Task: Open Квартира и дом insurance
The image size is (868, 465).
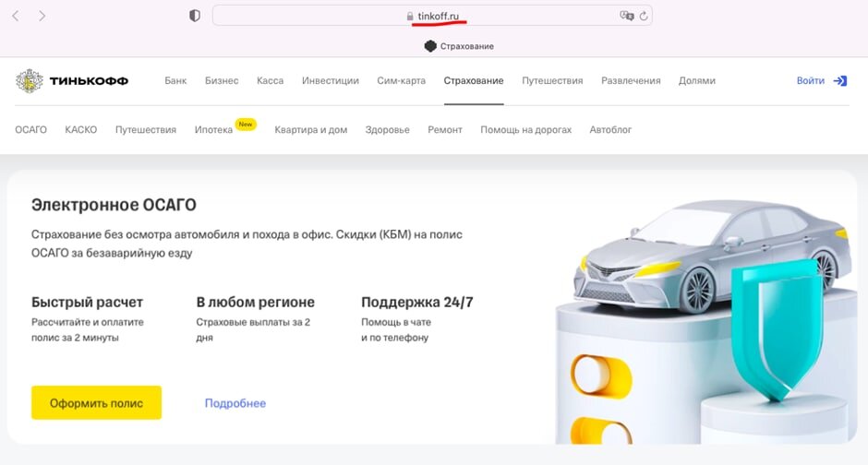Action: pyautogui.click(x=311, y=130)
